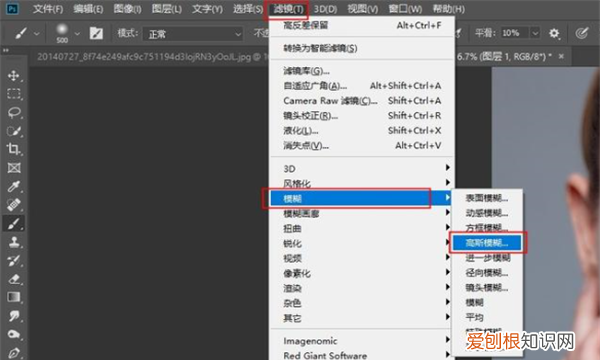Expand the Imagenomic plugin submenu
The height and width of the screenshot is (360, 600).
coord(362,340)
